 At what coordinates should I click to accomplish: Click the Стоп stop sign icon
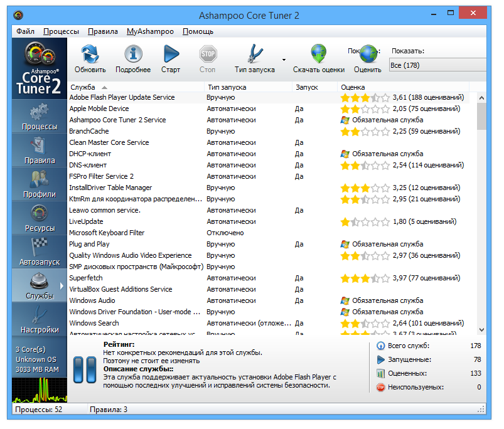pos(208,54)
